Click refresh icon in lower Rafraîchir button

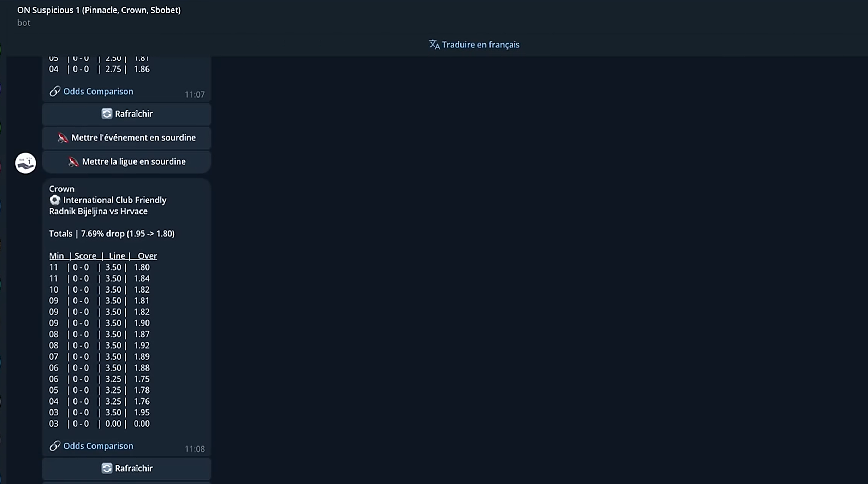pyautogui.click(x=107, y=468)
